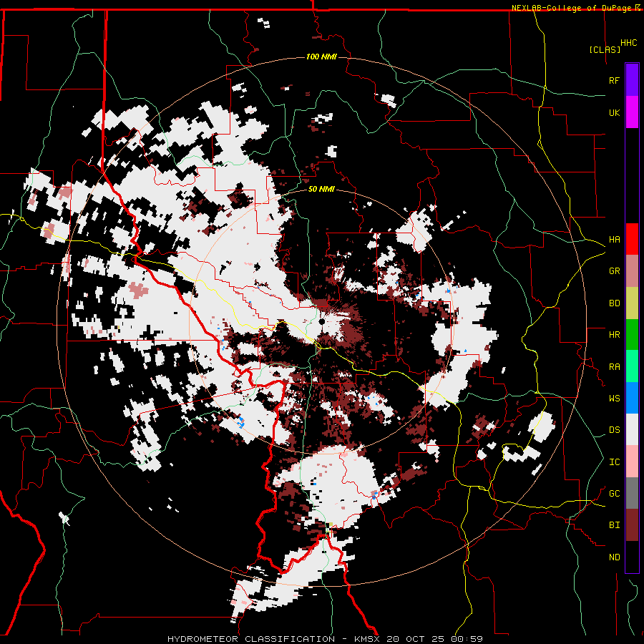The image size is (644, 644).
Task: Click the HHC product code label
Action: [x=628, y=43]
